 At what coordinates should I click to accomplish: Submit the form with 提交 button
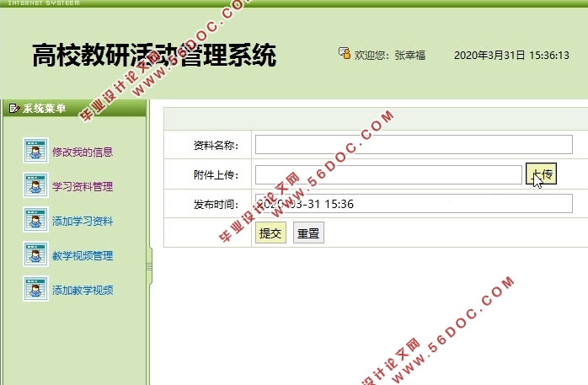point(270,233)
